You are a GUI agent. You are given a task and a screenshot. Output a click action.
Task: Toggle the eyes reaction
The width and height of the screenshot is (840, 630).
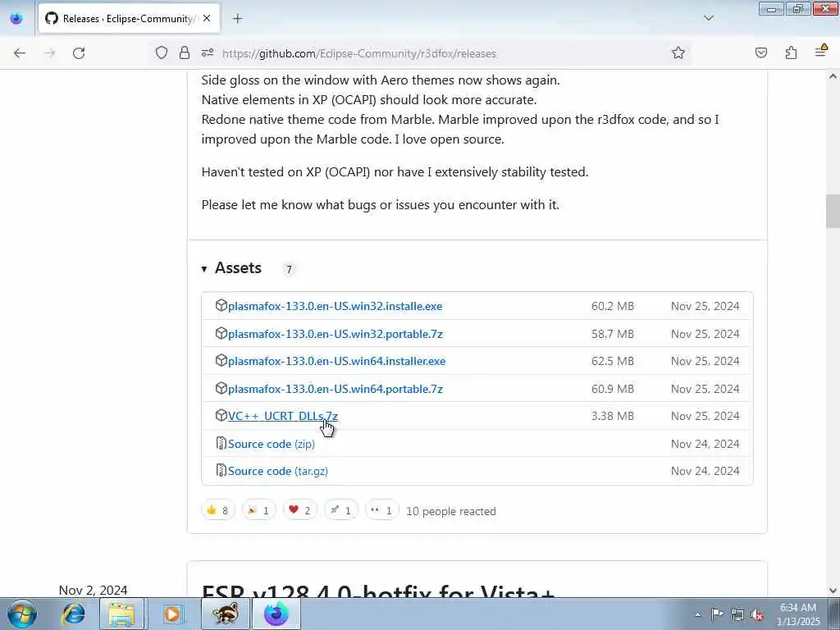[x=382, y=510]
